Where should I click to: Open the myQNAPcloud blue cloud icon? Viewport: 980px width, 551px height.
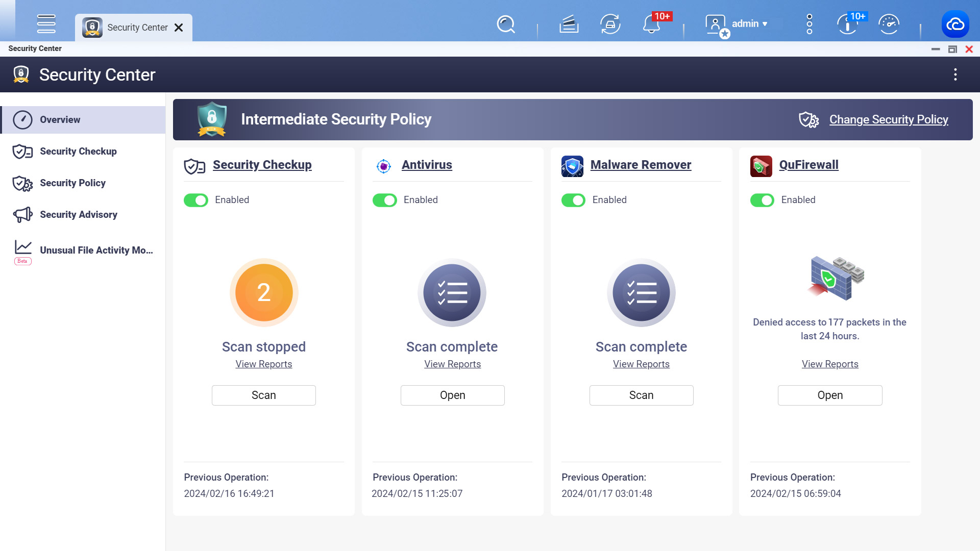point(955,24)
